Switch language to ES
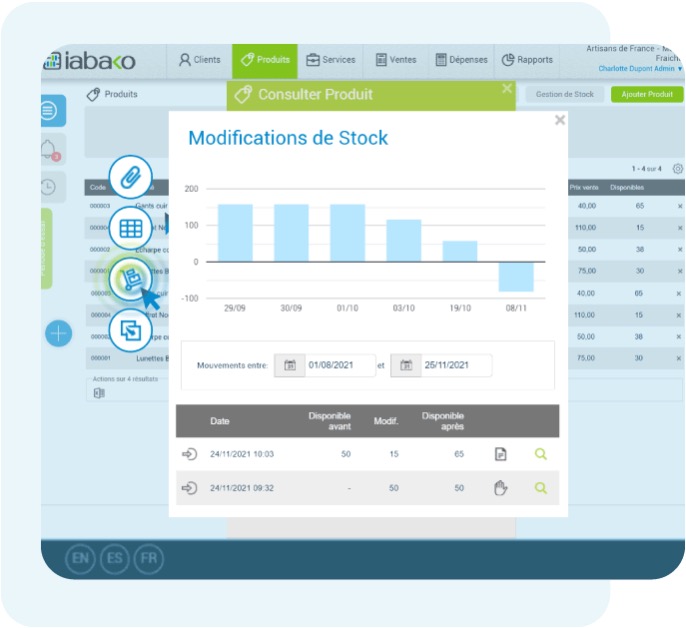The image size is (686, 628). coord(115,558)
